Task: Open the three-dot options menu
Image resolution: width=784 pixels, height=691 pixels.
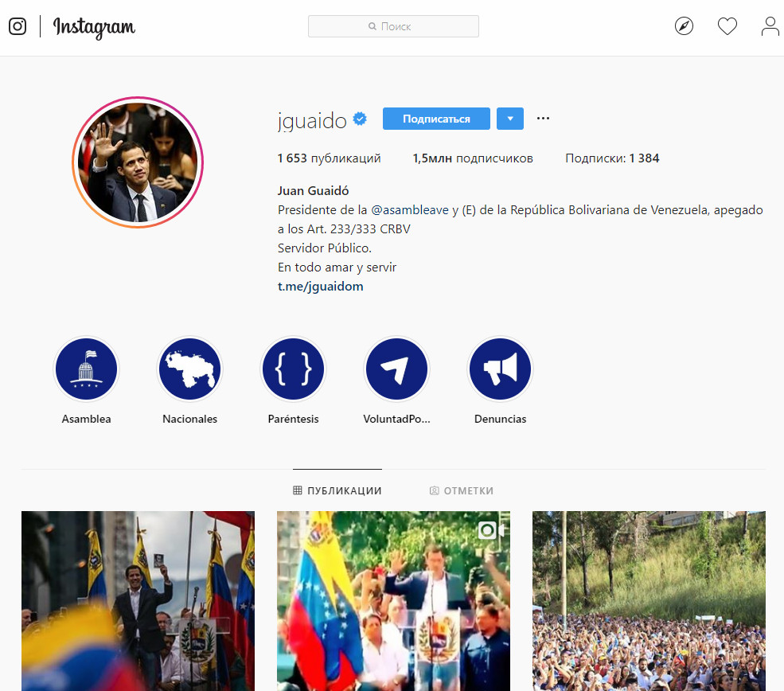Action: click(543, 119)
